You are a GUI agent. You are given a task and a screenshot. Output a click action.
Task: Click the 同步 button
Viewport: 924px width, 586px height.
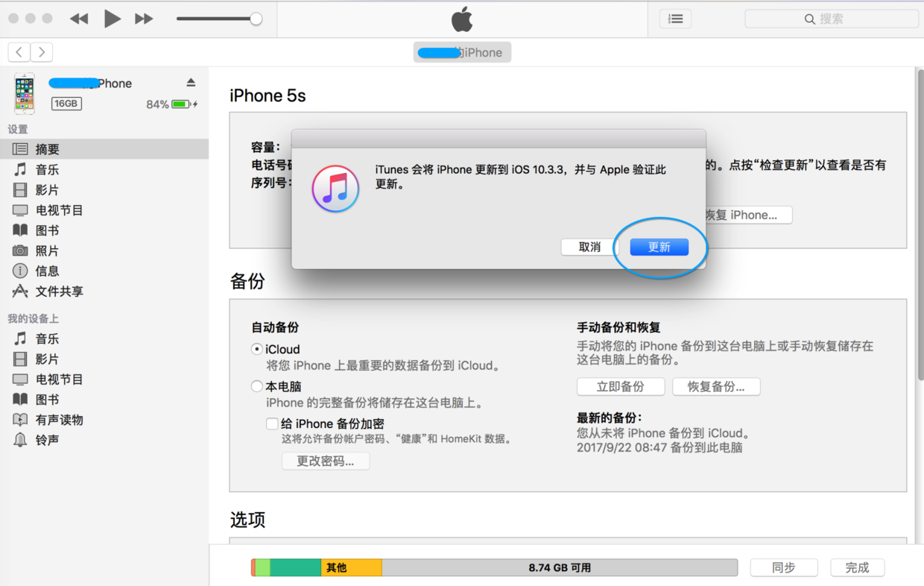pos(784,567)
